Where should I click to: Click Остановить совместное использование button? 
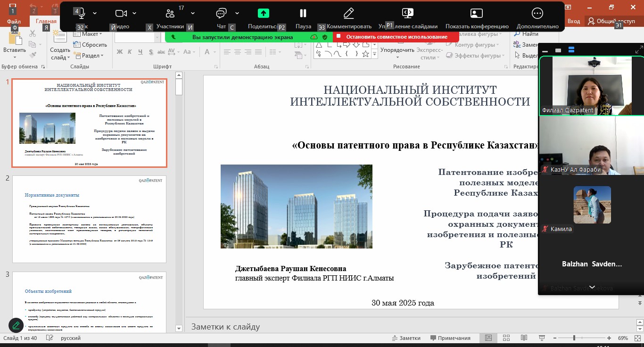396,37
